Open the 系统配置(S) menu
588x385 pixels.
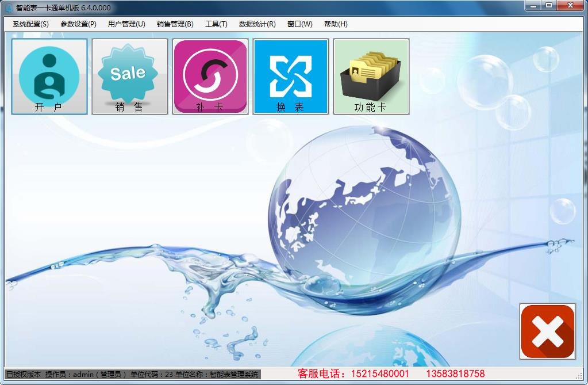click(x=30, y=24)
